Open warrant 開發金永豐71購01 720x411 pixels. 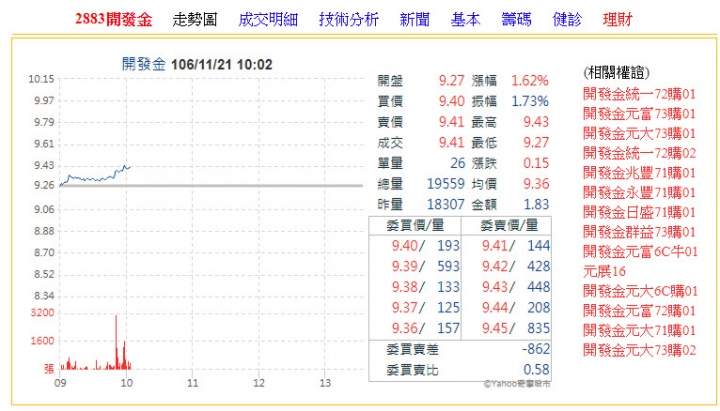point(639,192)
